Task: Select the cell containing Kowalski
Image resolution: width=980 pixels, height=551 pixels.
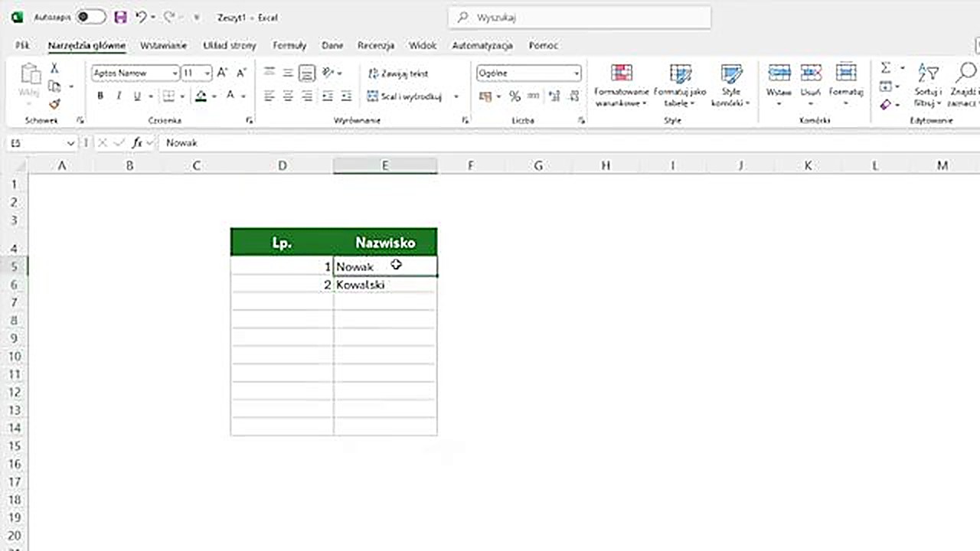Action: click(x=384, y=285)
